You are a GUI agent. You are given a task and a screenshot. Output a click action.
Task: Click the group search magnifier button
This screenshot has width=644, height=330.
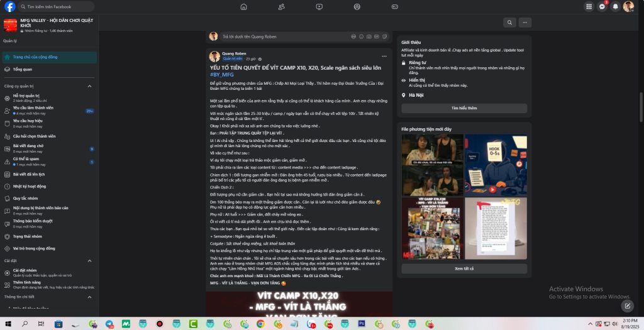(x=509, y=22)
